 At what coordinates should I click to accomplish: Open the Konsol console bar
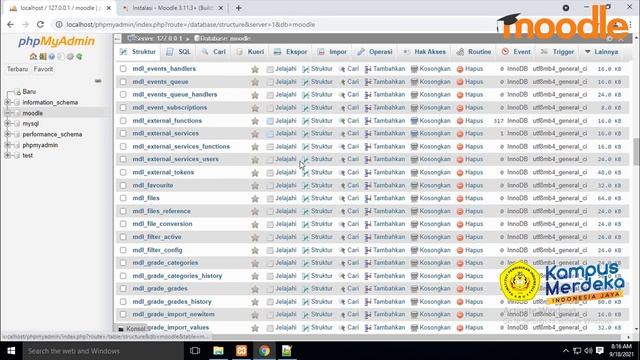tap(132, 329)
